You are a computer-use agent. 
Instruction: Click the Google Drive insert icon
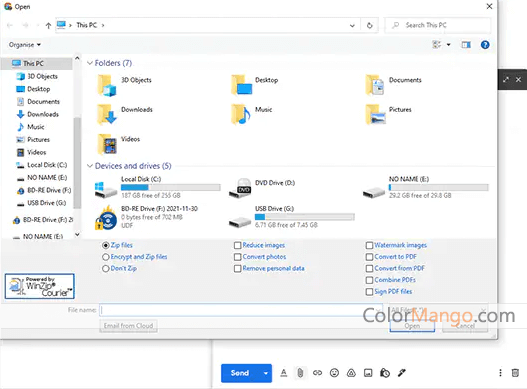tap(351, 373)
